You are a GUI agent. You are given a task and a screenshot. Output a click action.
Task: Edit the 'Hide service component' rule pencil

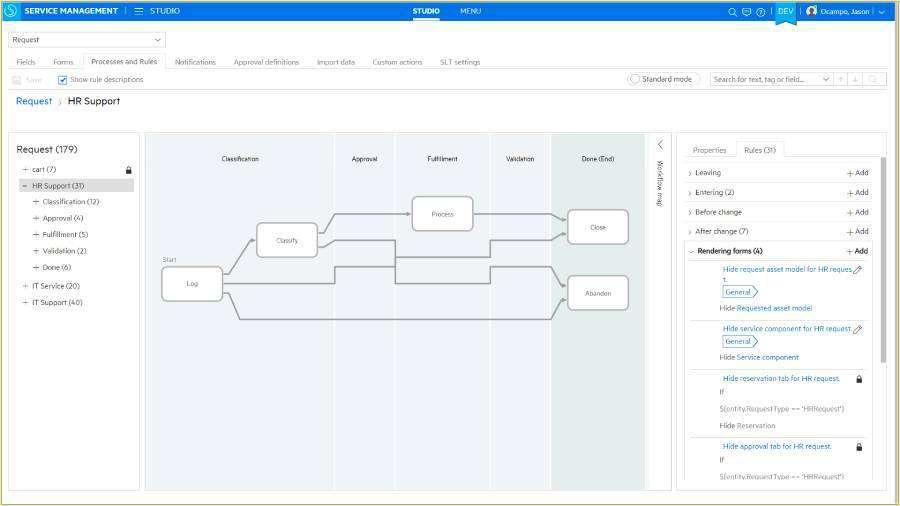pos(857,329)
